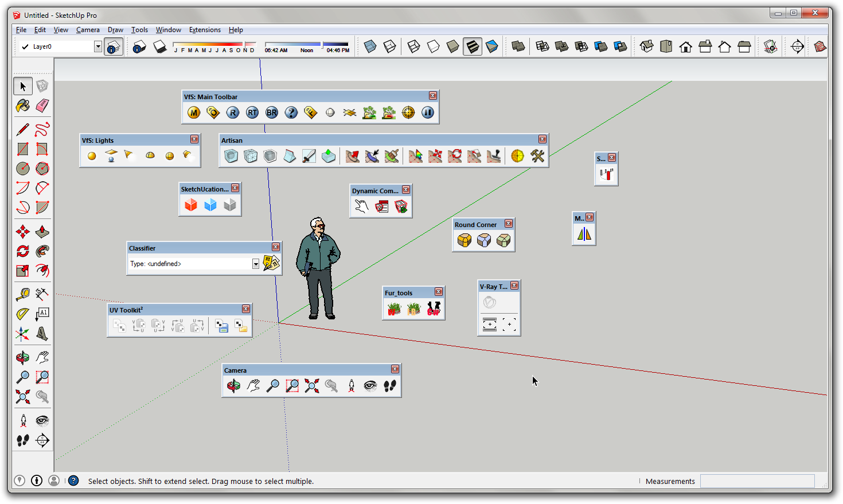Activate the Protractor tool
Viewport: 843px width, 504px height.
click(x=23, y=314)
